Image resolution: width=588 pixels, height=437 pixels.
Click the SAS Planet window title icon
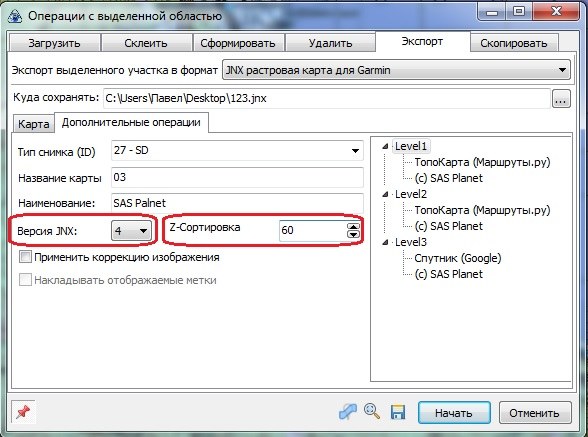tap(15, 16)
